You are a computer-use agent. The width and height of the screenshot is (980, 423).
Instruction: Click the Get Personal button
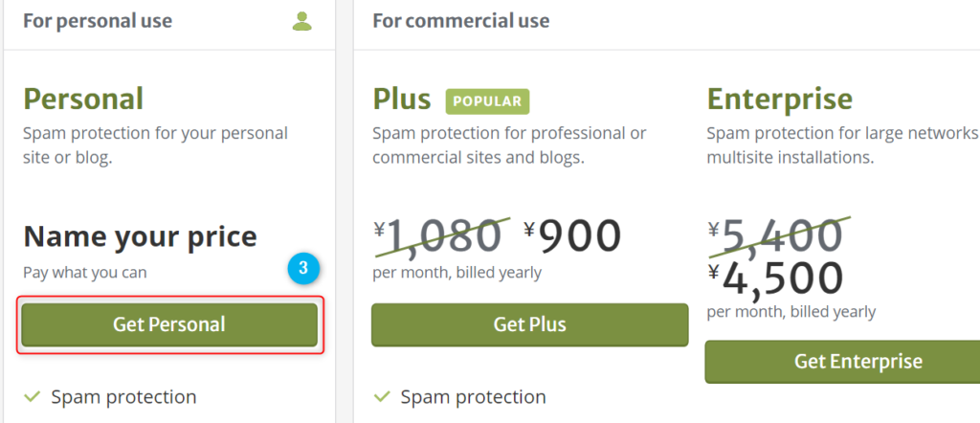[x=169, y=324]
